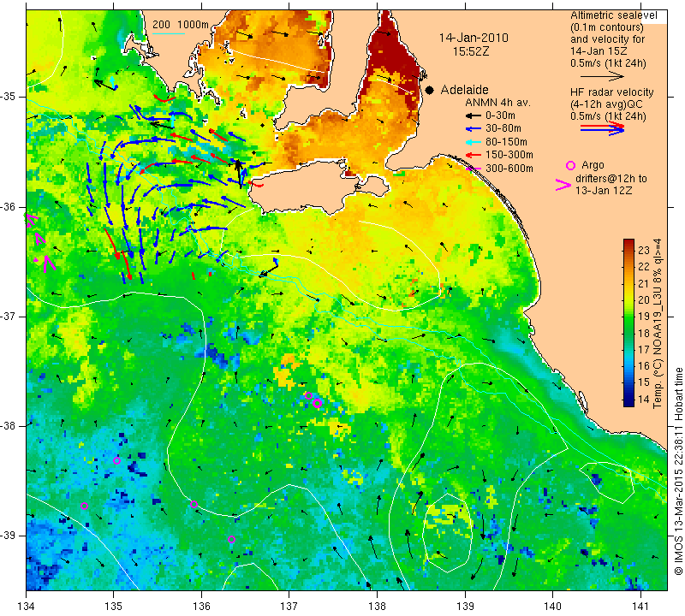Screen dimensions: 685x616
Task: Click the 23 degree label on color bar
Action: 644,250
